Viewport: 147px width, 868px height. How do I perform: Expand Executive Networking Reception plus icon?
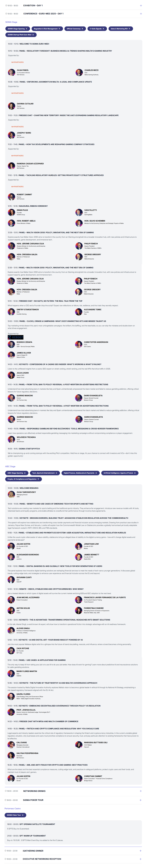(x=141, y=859)
